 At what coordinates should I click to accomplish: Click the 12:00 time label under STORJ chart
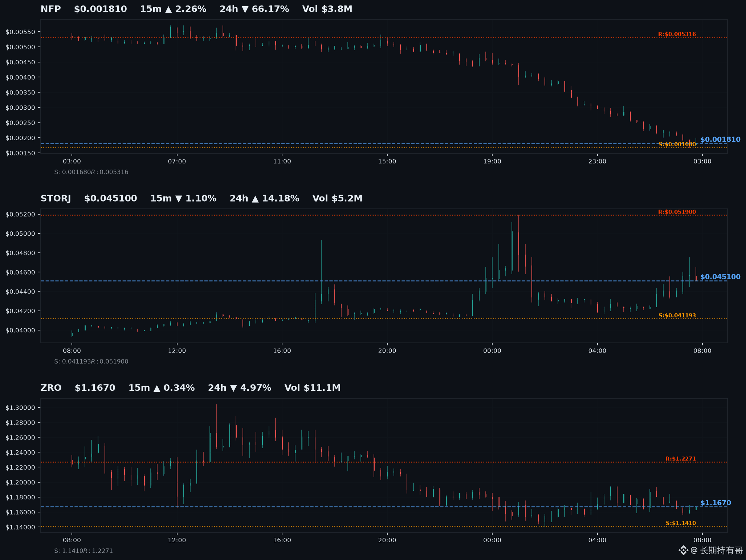click(x=177, y=351)
